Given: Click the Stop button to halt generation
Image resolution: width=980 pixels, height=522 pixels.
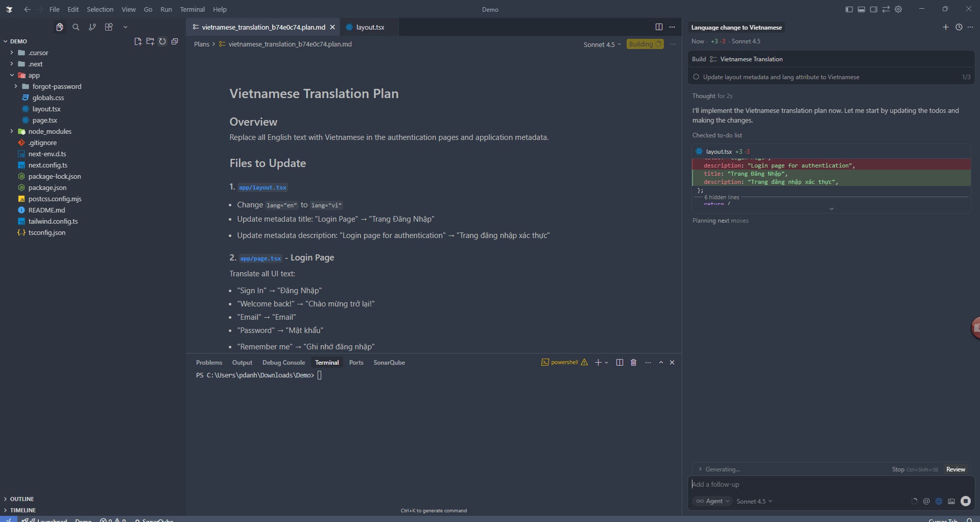Looking at the screenshot, I should coord(897,469).
